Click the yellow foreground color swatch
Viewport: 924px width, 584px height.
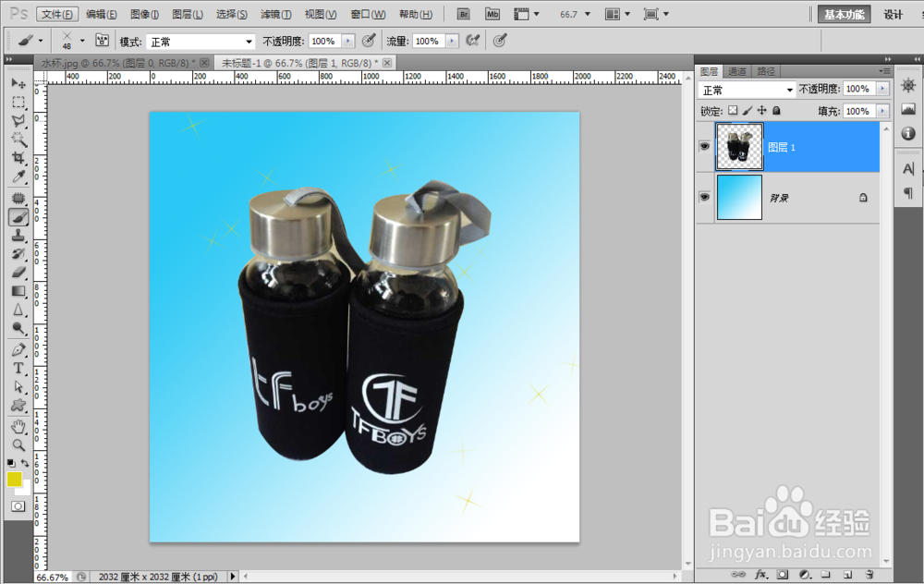pos(14,479)
